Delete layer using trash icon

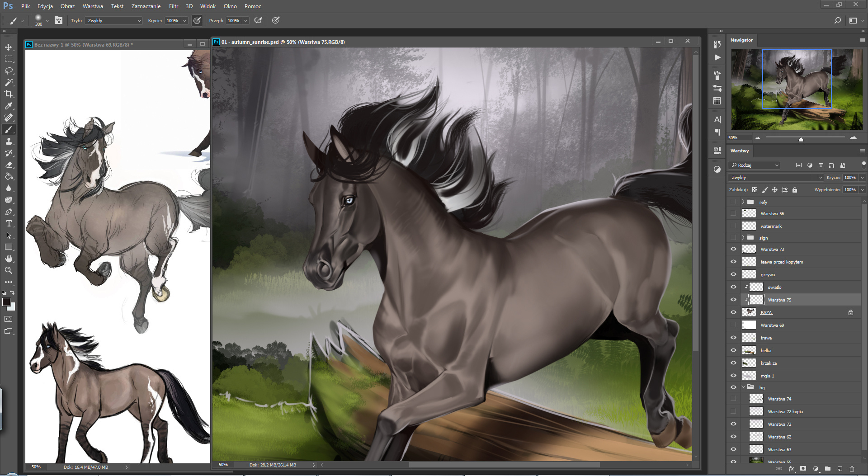tap(852, 469)
